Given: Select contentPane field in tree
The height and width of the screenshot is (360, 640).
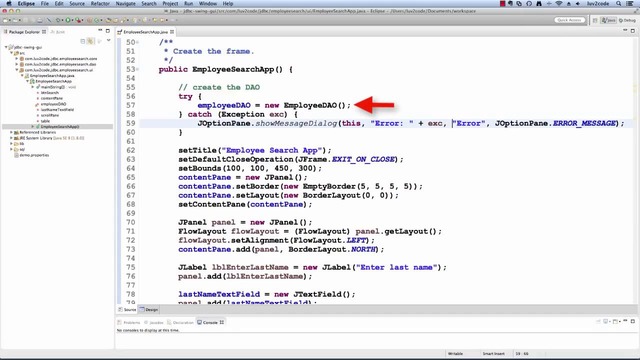Looking at the screenshot, I should point(51,98).
